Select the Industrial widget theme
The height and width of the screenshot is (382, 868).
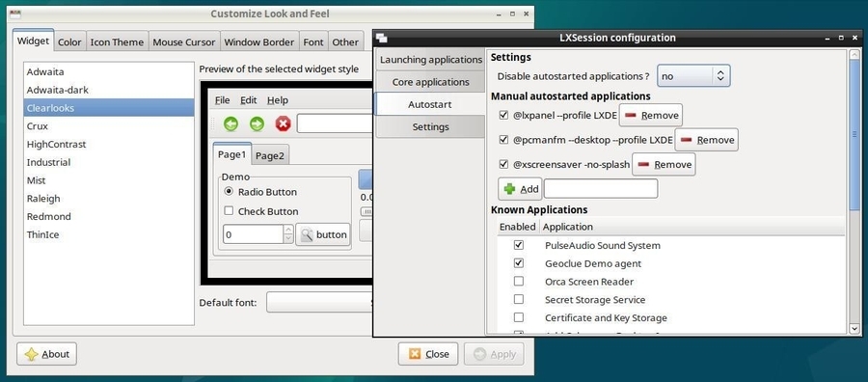pyautogui.click(x=109, y=162)
